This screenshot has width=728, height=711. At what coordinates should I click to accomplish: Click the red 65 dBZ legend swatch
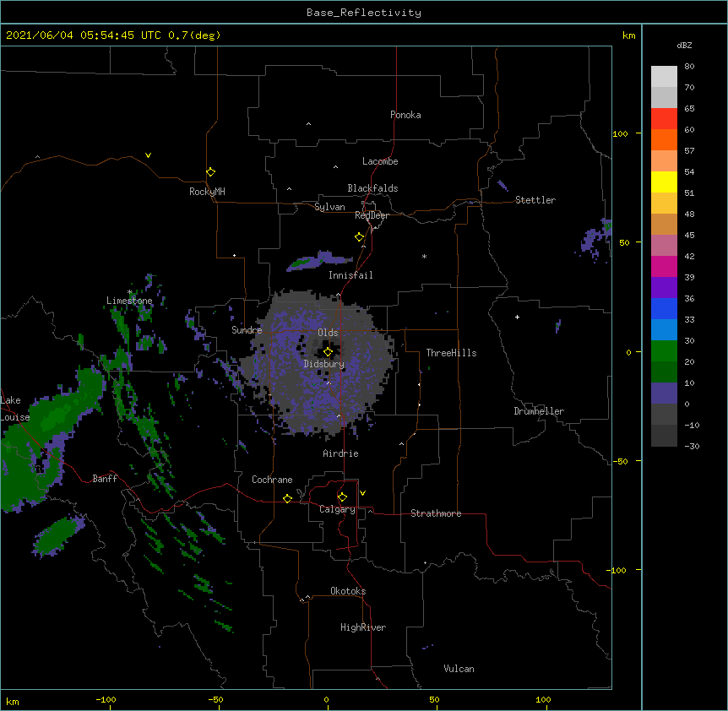coord(664,118)
